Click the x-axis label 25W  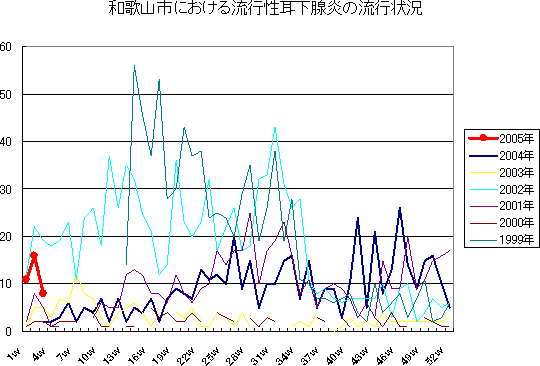[x=210, y=356]
